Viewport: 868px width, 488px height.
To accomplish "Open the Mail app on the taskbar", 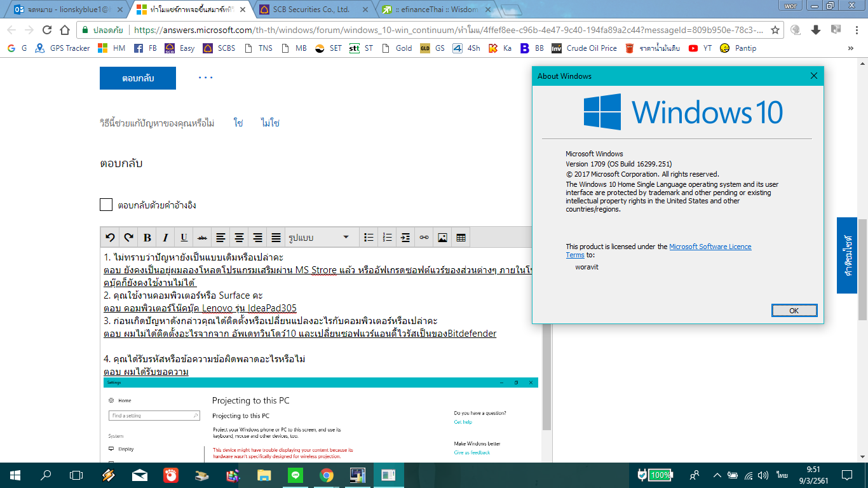I will (140, 475).
